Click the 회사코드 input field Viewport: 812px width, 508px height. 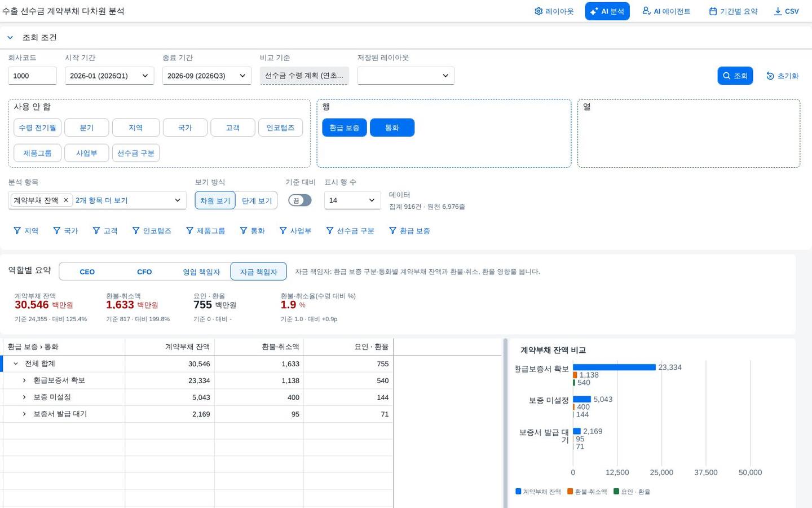32,76
